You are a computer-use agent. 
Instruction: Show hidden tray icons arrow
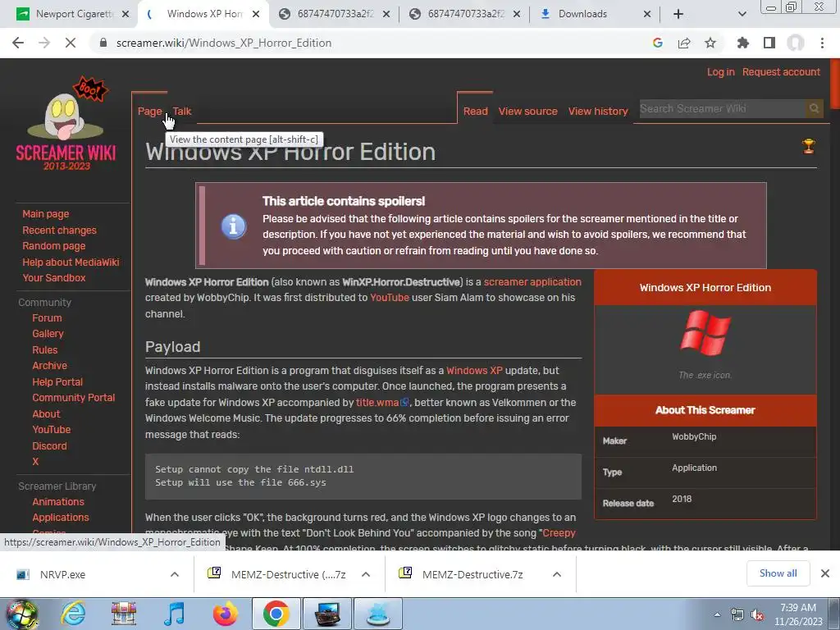pyautogui.click(x=717, y=614)
